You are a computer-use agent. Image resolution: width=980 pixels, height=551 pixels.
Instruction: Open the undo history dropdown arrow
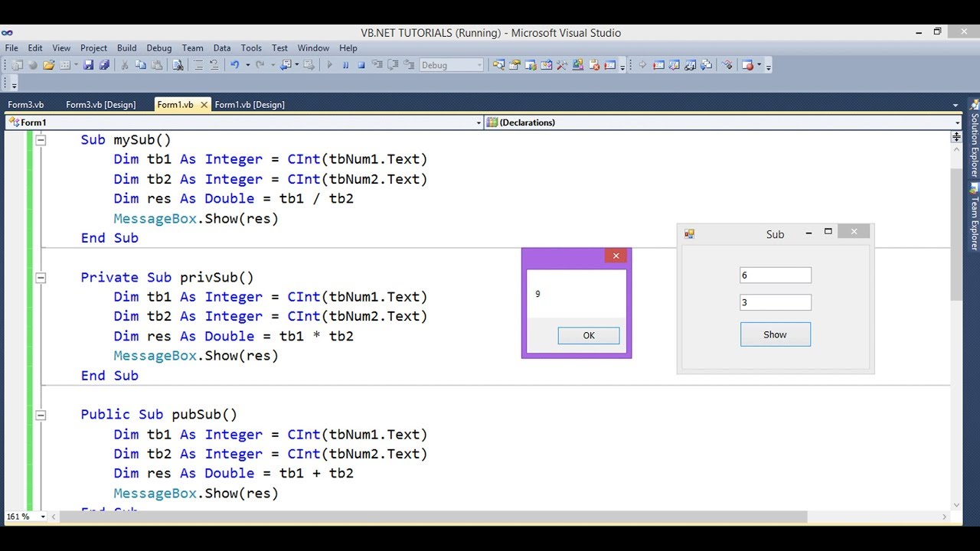click(247, 65)
